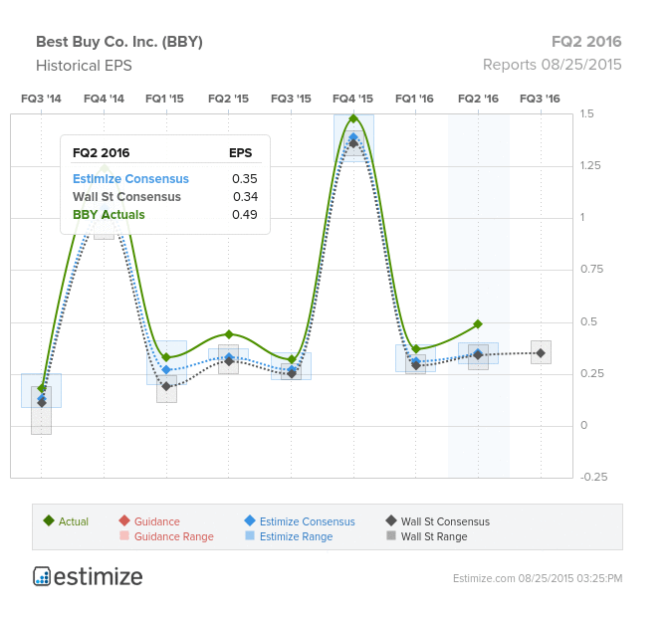Select the FQ3 '16 quarter label
672x617 pixels.
[x=540, y=99]
